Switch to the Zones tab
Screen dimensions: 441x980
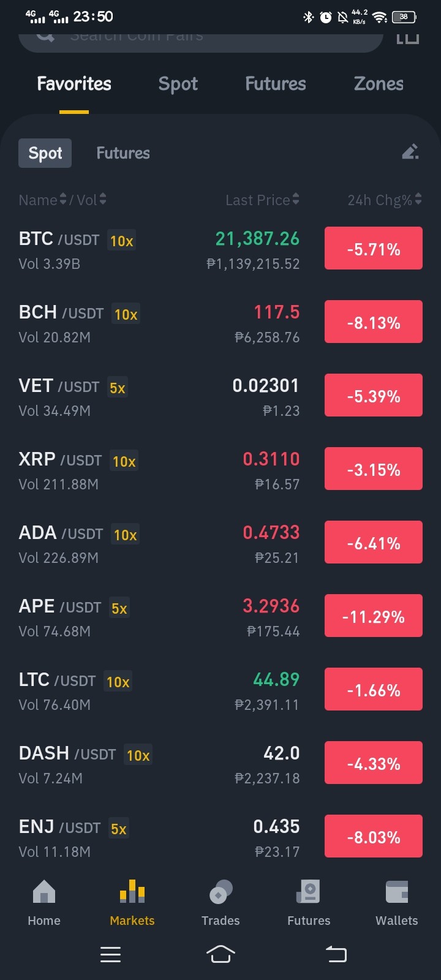[x=379, y=84]
